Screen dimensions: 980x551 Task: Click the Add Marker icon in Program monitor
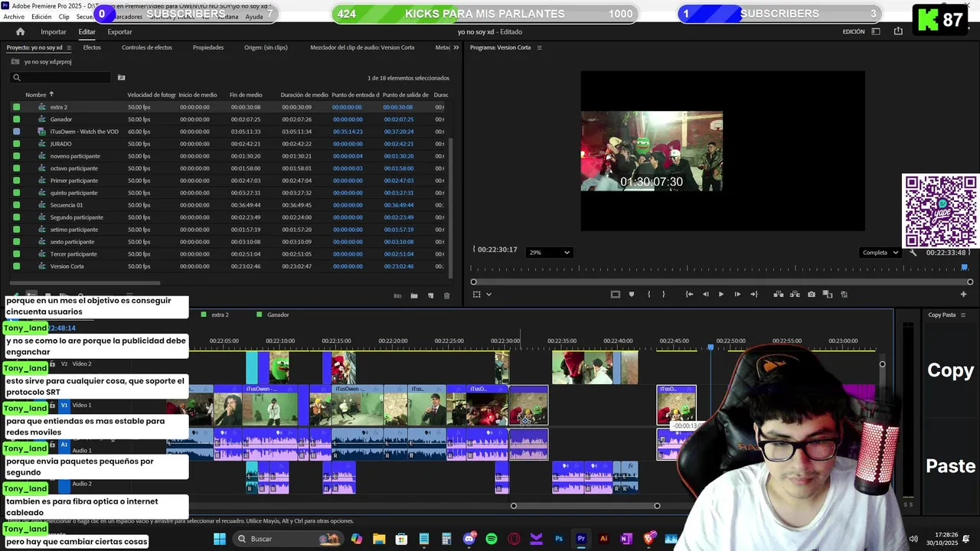point(632,295)
